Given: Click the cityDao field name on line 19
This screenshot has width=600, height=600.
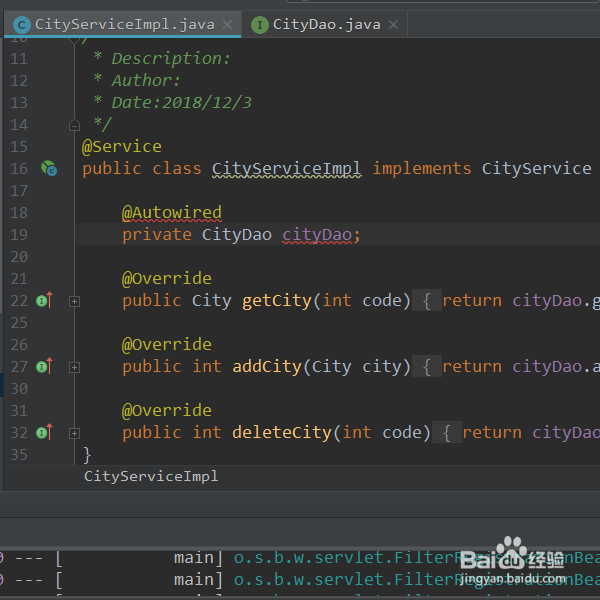Looking at the screenshot, I should (317, 235).
